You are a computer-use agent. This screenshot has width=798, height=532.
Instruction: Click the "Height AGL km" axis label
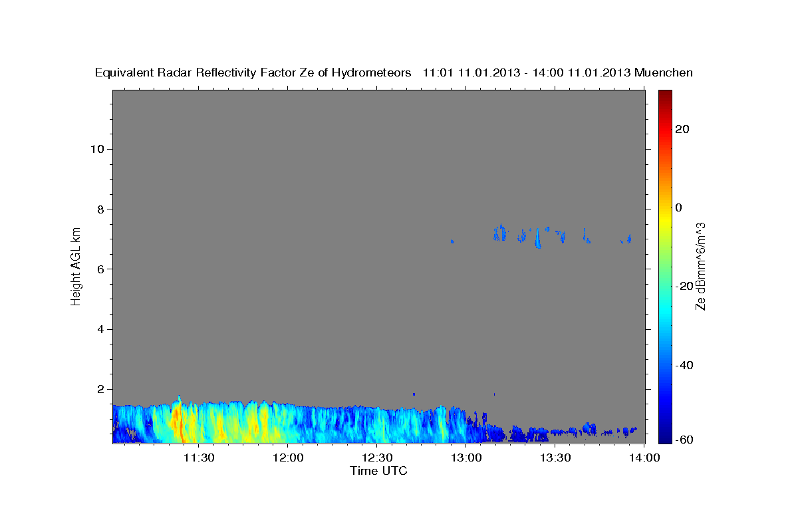tap(76, 265)
